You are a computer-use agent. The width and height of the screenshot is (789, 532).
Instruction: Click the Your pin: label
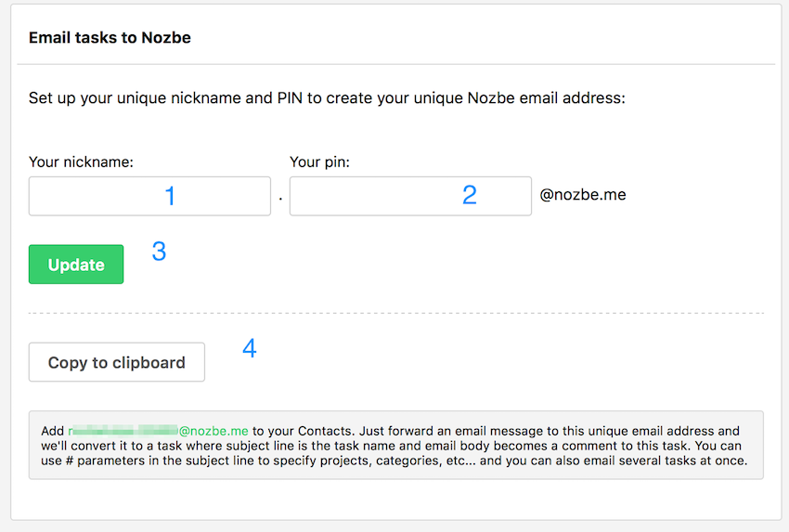(319, 162)
